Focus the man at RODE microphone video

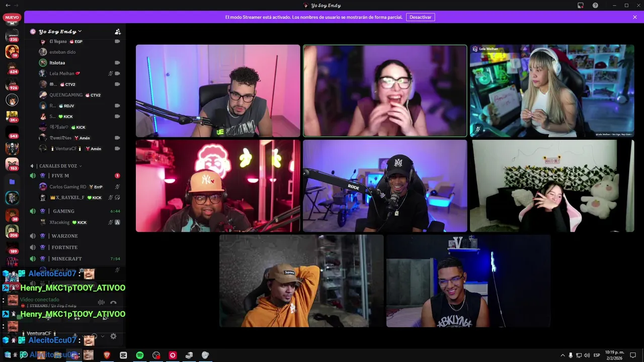[x=385, y=186]
